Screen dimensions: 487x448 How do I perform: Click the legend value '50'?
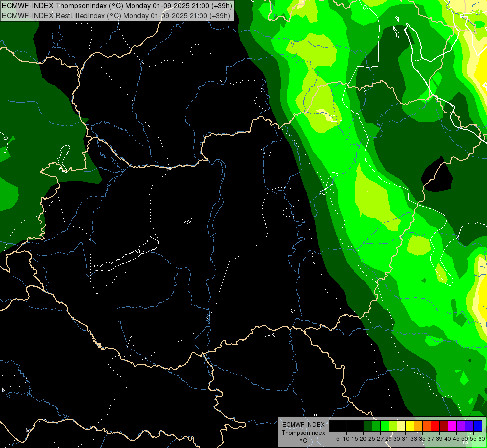coord(465,439)
